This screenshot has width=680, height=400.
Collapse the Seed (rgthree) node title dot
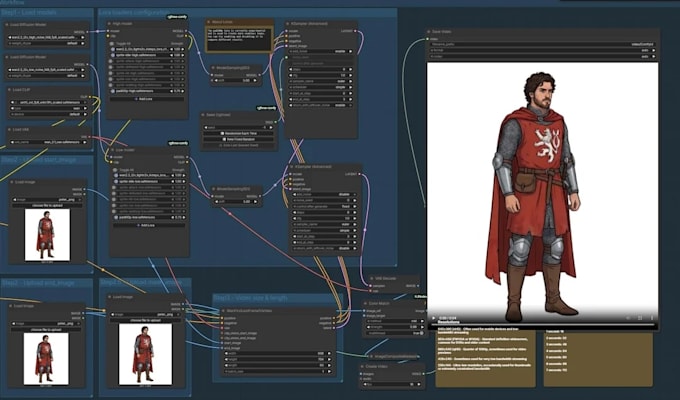(x=203, y=115)
